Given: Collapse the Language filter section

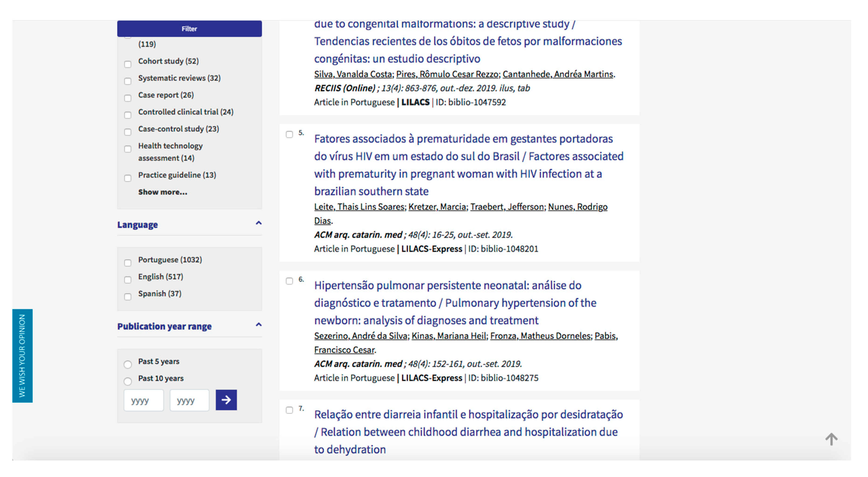Looking at the screenshot, I should [x=258, y=223].
